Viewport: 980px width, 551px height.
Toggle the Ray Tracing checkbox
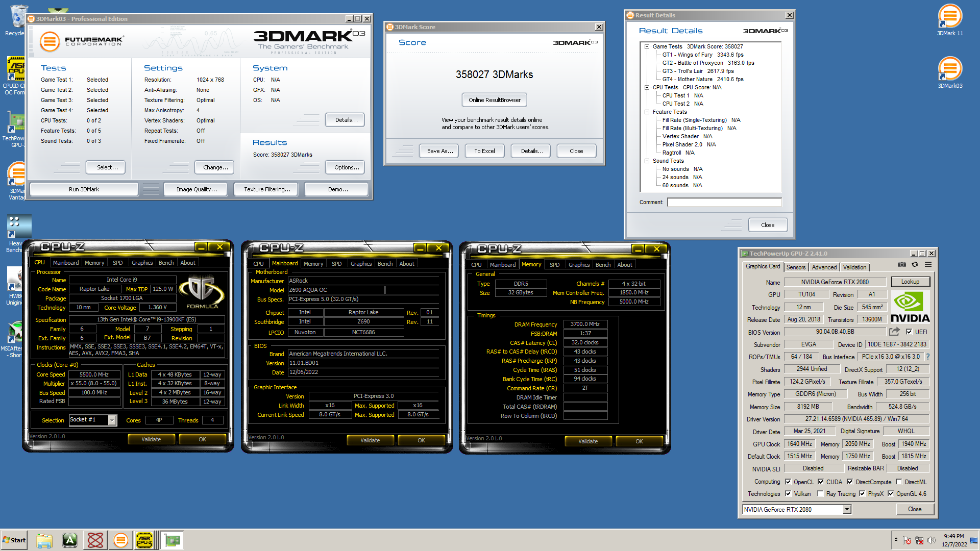(x=820, y=493)
